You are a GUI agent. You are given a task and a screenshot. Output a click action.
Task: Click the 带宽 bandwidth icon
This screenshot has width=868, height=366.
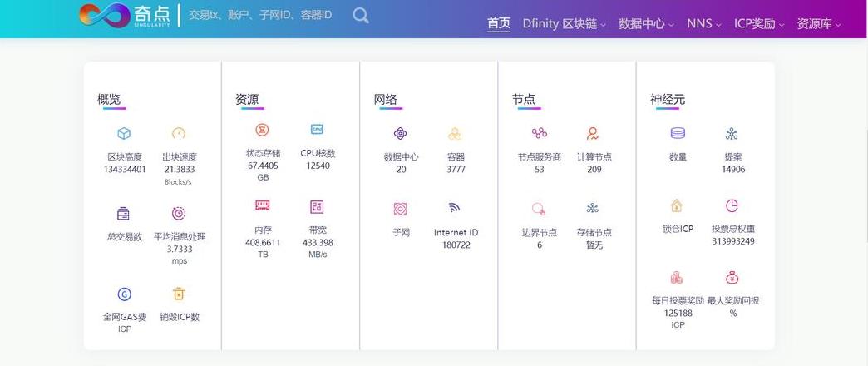(317, 207)
